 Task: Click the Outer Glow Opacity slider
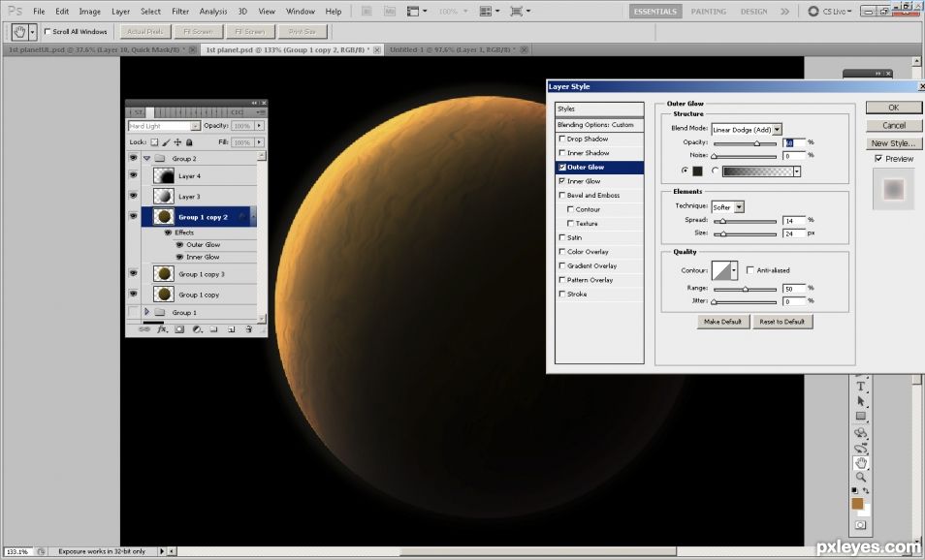[745, 143]
